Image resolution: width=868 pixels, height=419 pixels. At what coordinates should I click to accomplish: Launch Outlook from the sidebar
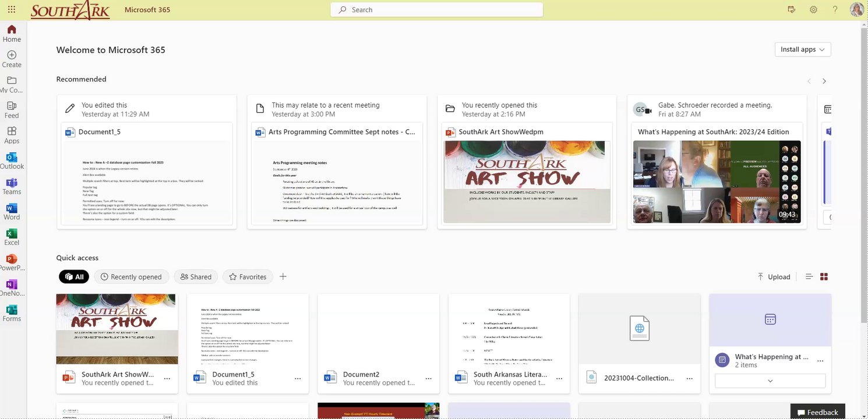[x=12, y=161]
